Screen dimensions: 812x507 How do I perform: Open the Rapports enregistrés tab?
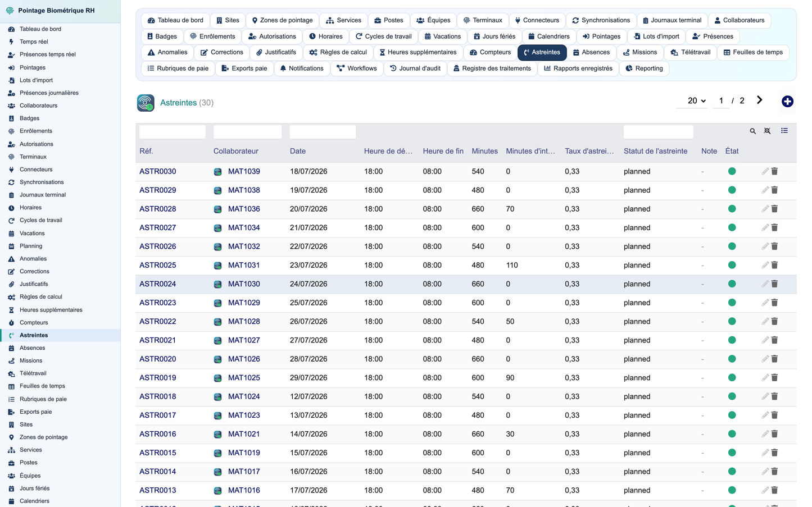(x=578, y=68)
